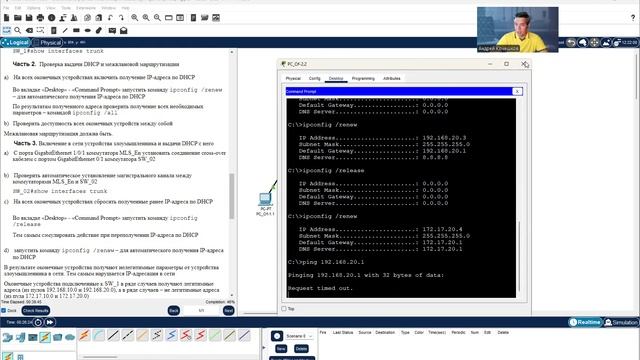Pick the copper cross-over dashed cable

pos(128,336)
